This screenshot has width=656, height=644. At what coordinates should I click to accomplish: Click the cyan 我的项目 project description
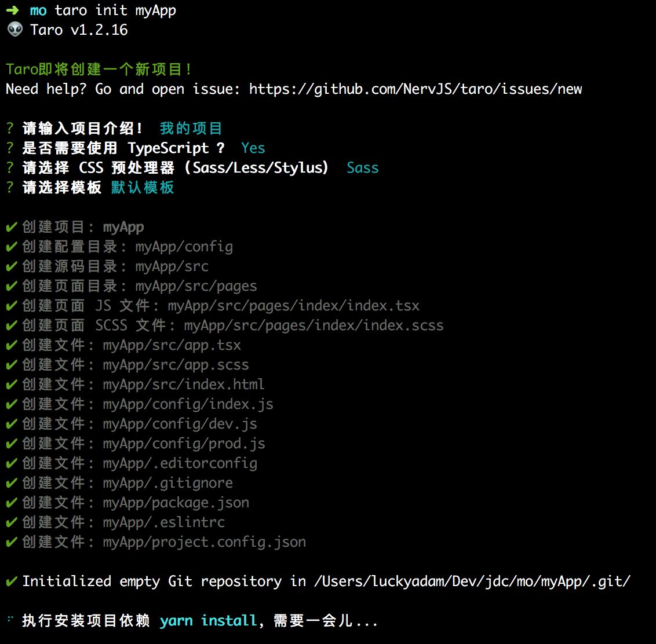191,128
